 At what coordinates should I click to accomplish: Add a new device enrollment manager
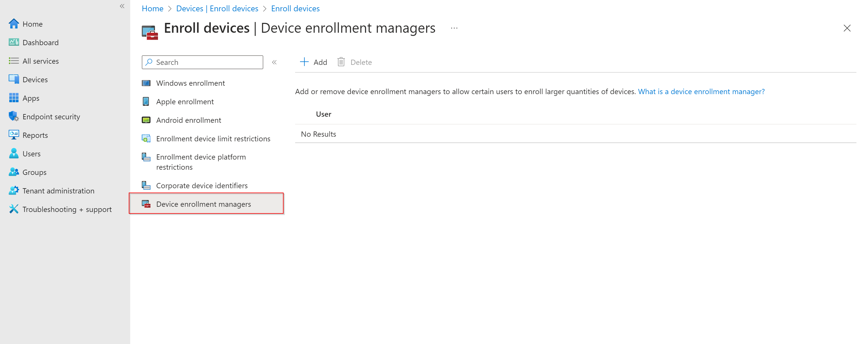click(x=313, y=62)
